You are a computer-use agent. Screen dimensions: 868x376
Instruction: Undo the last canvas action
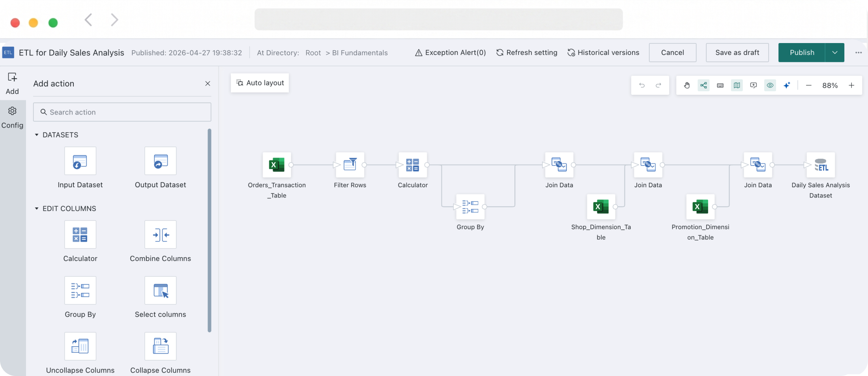642,85
